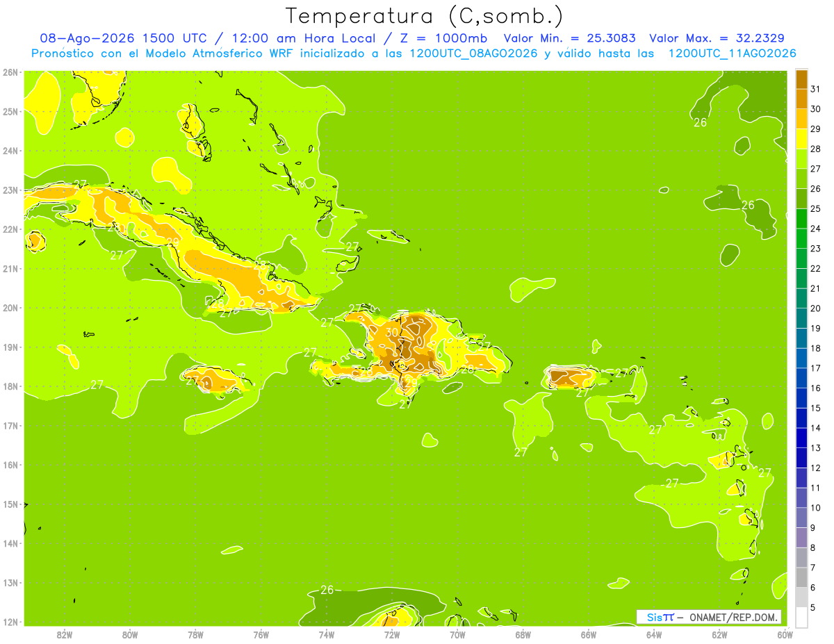Click the 24N latitude axis label
The image size is (834, 644).
pyautogui.click(x=10, y=151)
